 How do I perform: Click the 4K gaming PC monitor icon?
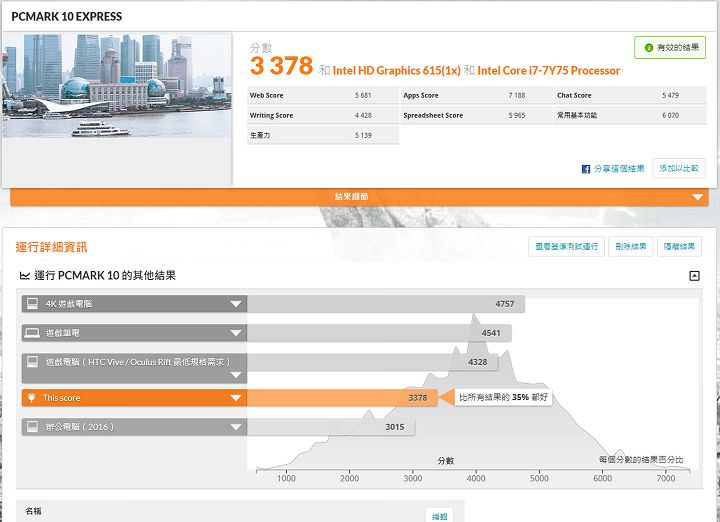click(33, 303)
